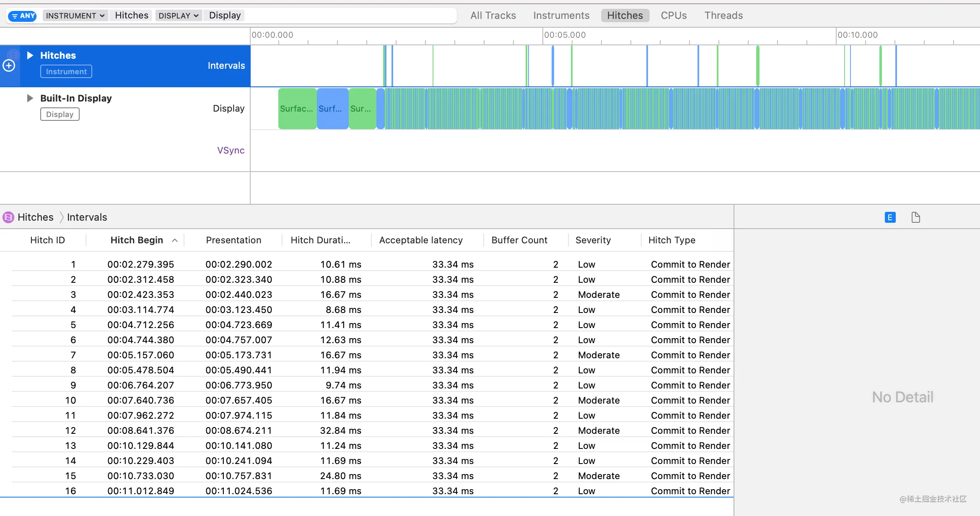Expand the Built-In Display track triangle

tap(30, 98)
